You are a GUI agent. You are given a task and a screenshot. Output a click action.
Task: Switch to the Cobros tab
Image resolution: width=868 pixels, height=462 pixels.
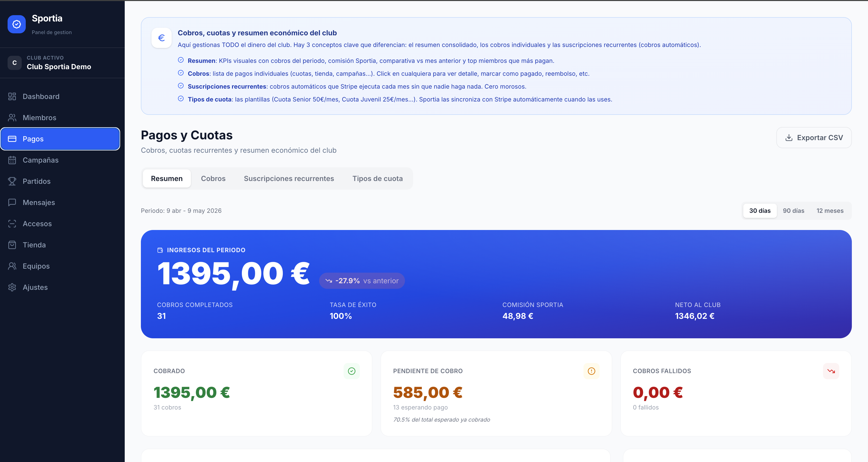click(213, 178)
